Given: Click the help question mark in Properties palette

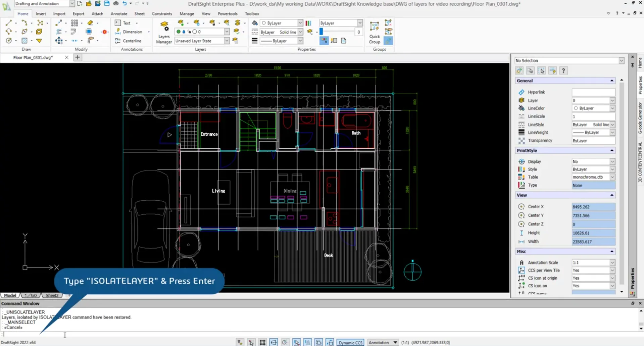Looking at the screenshot, I should [563, 70].
